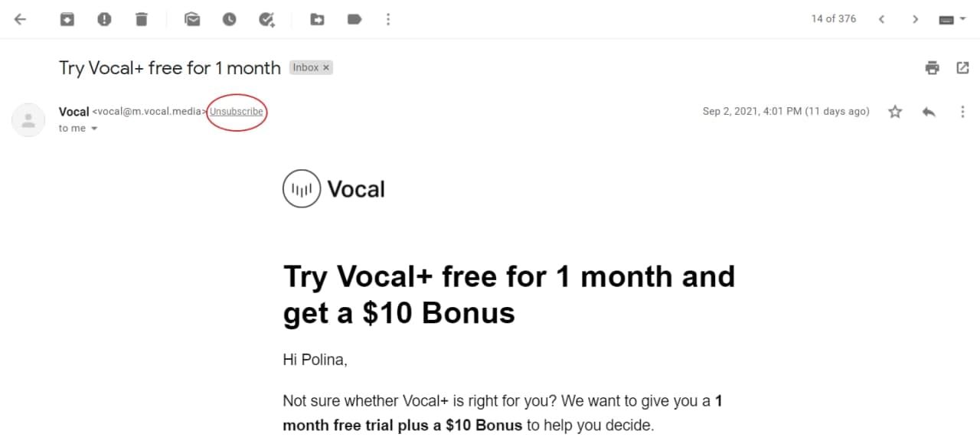This screenshot has height=444, width=980.
Task: Report the email as spam
Action: (x=104, y=19)
